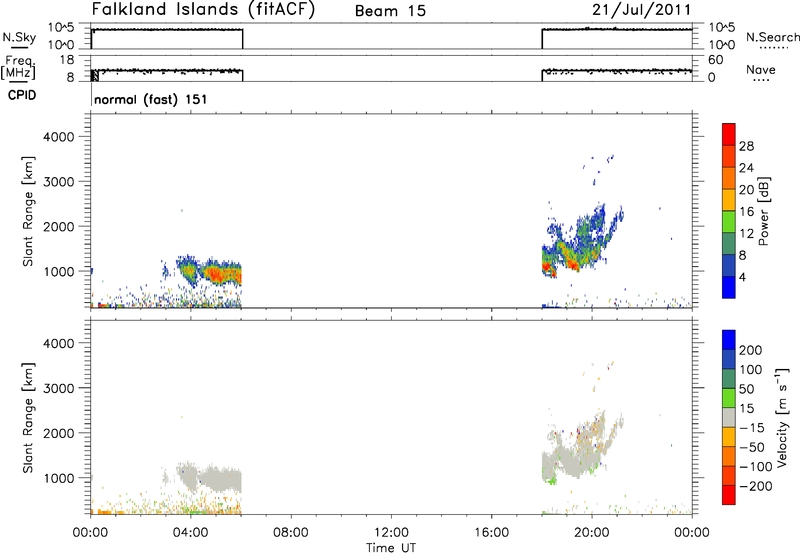This screenshot has height=554, width=800.
Task: Click the 'Velocity [m s-1]' colorbar label
Action: point(782,417)
